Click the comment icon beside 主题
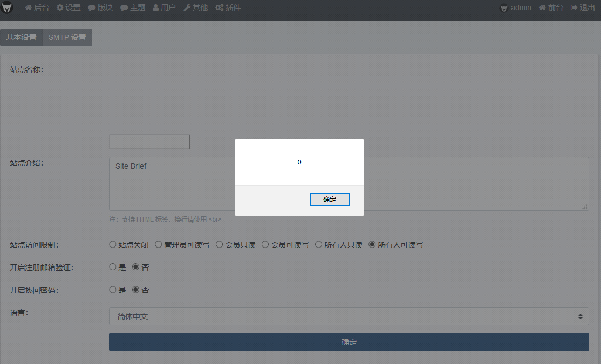 (x=124, y=8)
